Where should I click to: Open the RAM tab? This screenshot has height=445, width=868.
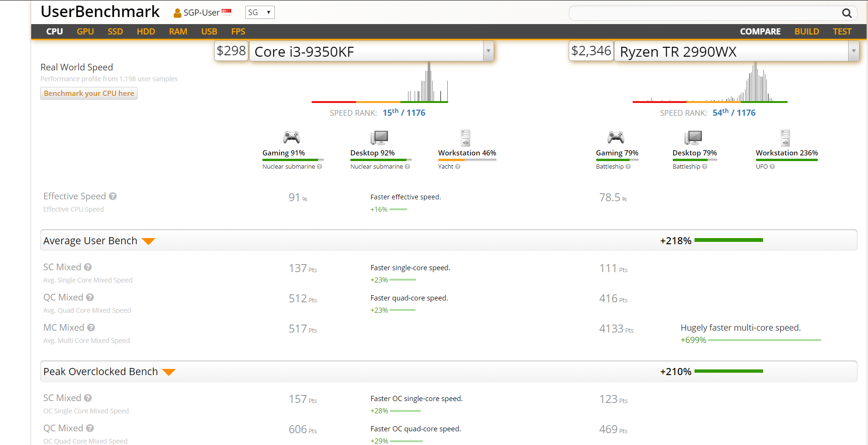(x=178, y=32)
